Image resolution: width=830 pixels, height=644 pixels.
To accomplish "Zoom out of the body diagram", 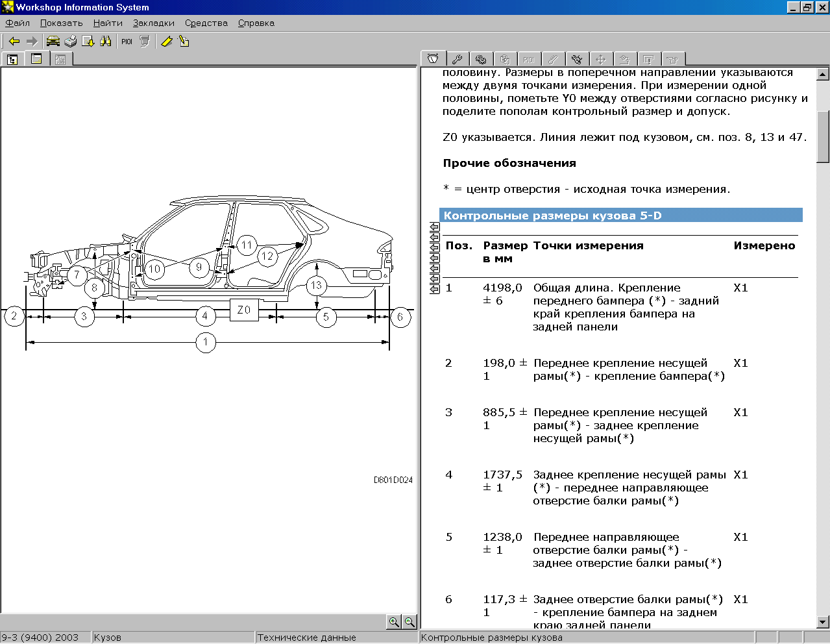I will pos(409,622).
